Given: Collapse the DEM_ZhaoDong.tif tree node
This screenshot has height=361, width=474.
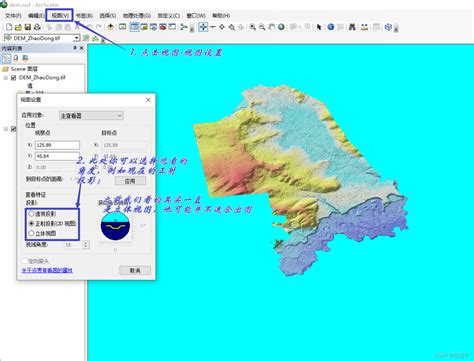Looking at the screenshot, I should (x=6, y=78).
